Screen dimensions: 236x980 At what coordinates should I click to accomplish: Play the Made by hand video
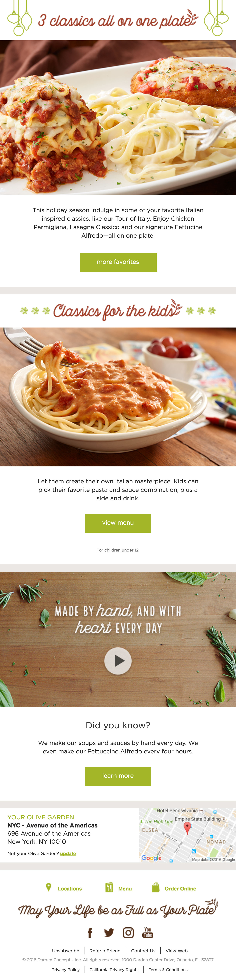118,661
